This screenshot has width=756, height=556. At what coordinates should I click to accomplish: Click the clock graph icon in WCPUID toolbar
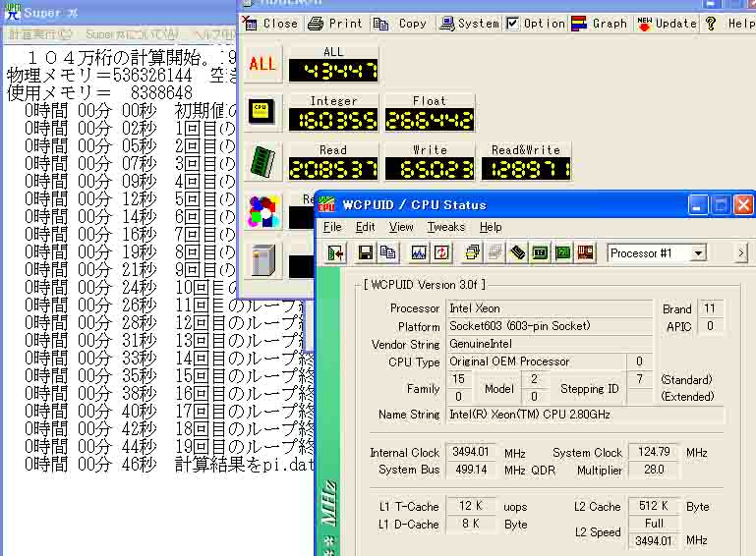point(418,252)
